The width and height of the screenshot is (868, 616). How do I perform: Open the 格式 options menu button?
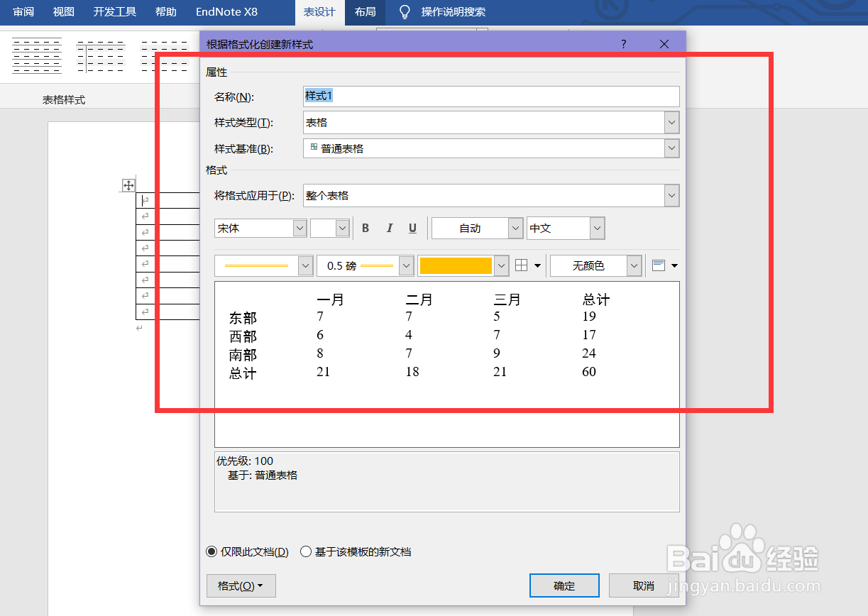click(x=241, y=585)
